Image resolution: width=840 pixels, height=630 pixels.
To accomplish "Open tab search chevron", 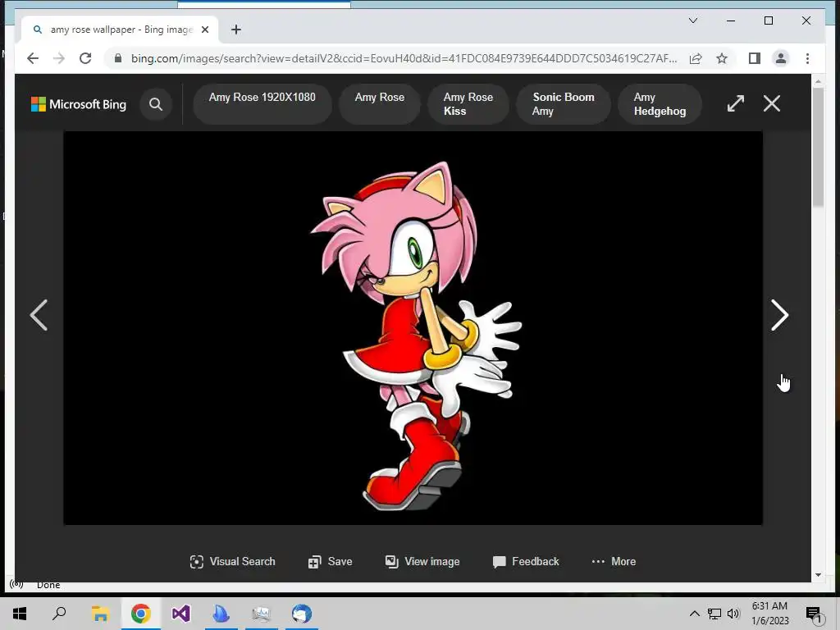I will tap(692, 21).
